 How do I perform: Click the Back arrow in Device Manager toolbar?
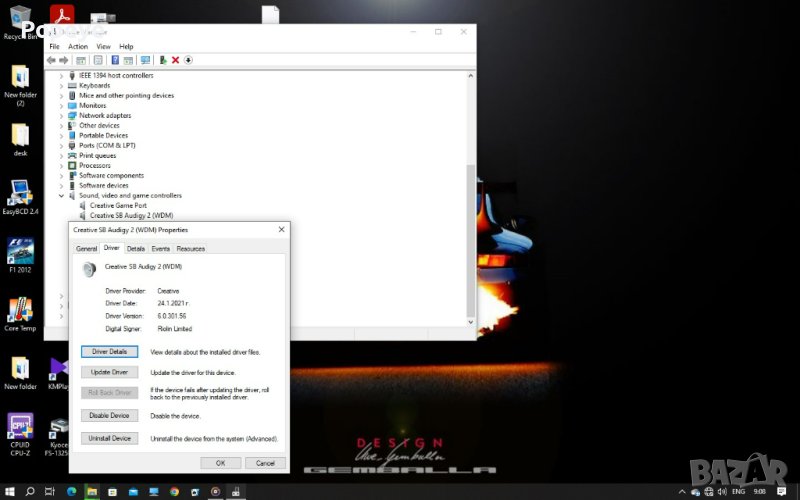[x=51, y=60]
